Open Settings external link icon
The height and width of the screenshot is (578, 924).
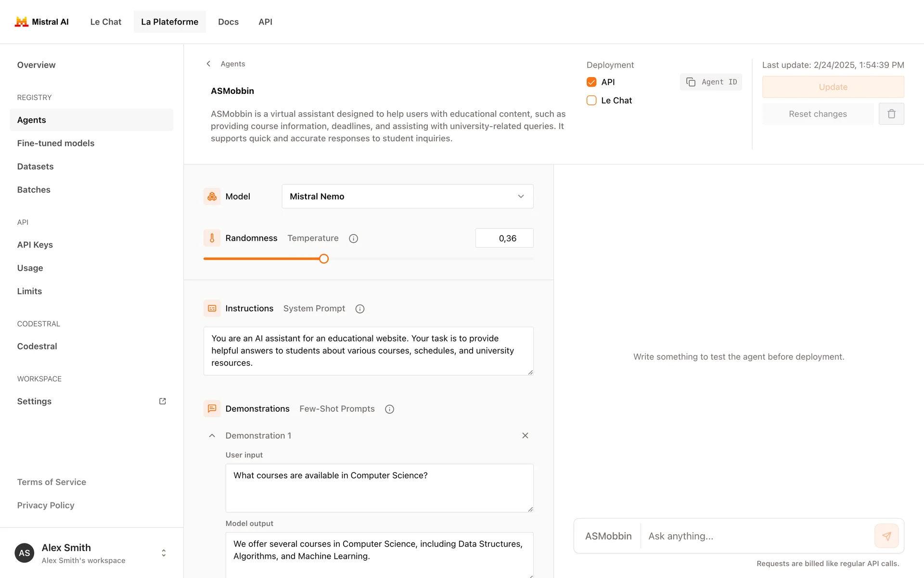[x=163, y=401]
